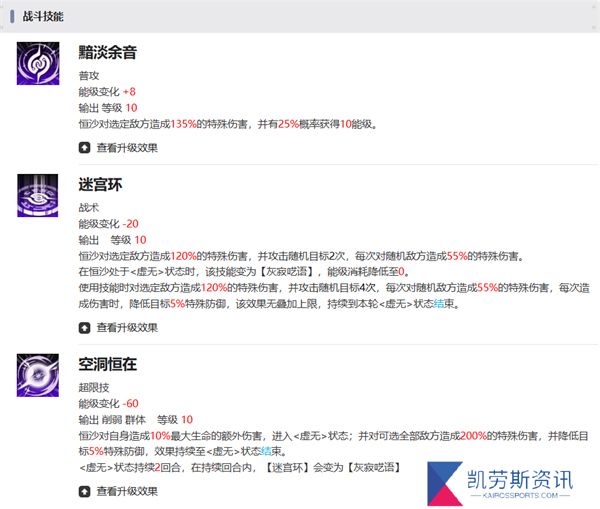Click the 200% damage value in 空洞恒在

473,436
